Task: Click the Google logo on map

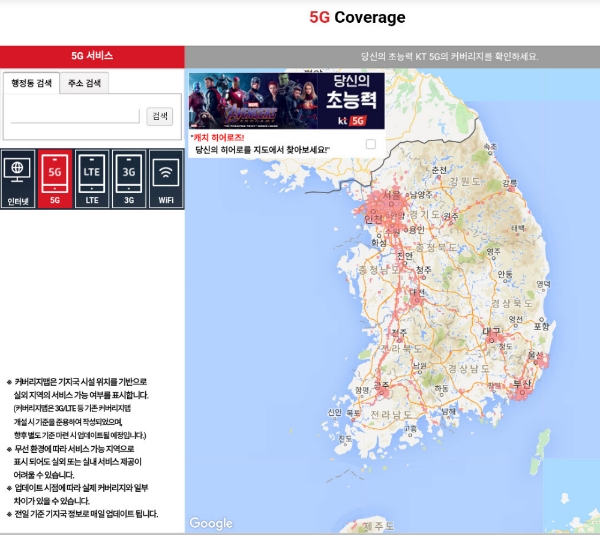Action: tap(211, 523)
